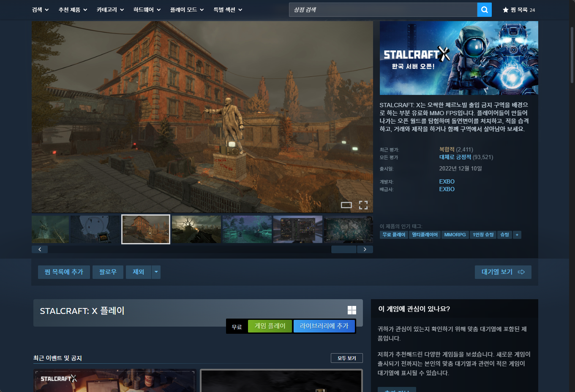The image size is (575, 392).
Task: Click the 2022년 12월 10일 release date
Action: point(461,168)
